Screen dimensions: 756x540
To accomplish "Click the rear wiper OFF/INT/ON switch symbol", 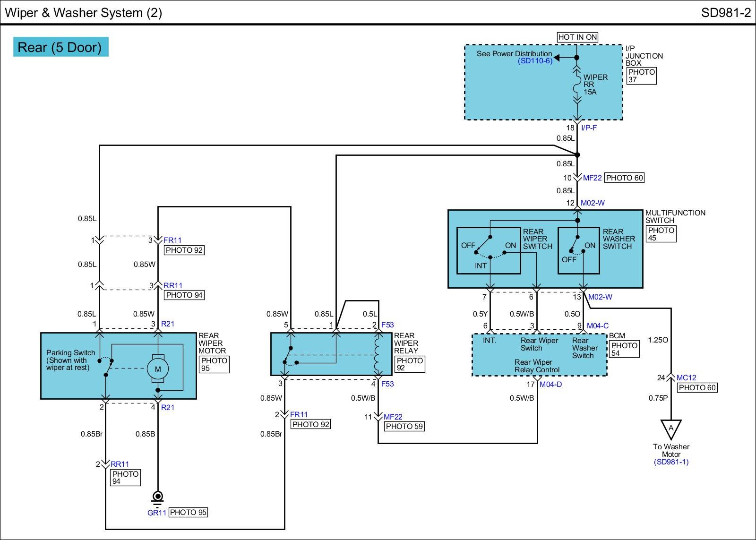I will 489,250.
